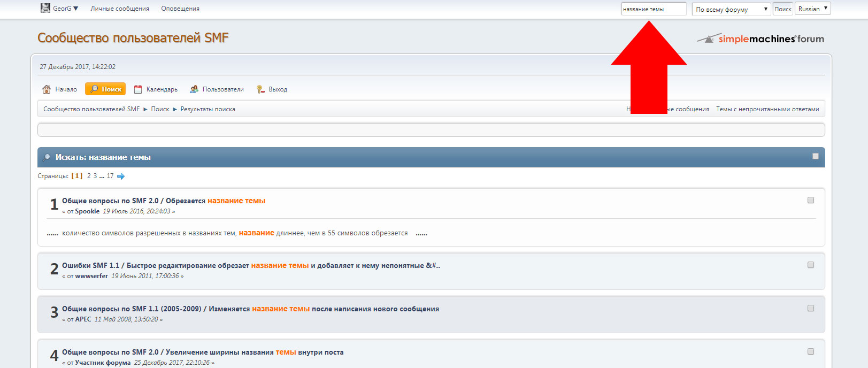Open topic Обрезается название темы
The height and width of the screenshot is (368, 868).
coord(216,201)
